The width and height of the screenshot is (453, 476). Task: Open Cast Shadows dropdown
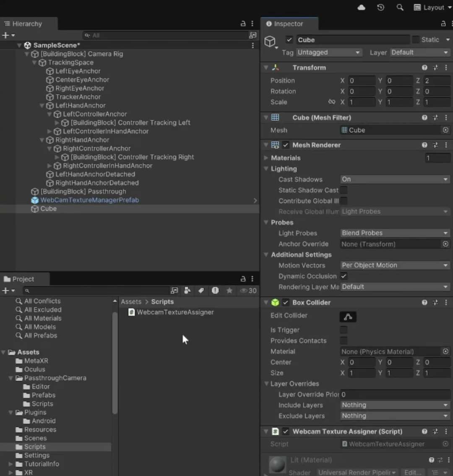(x=394, y=179)
